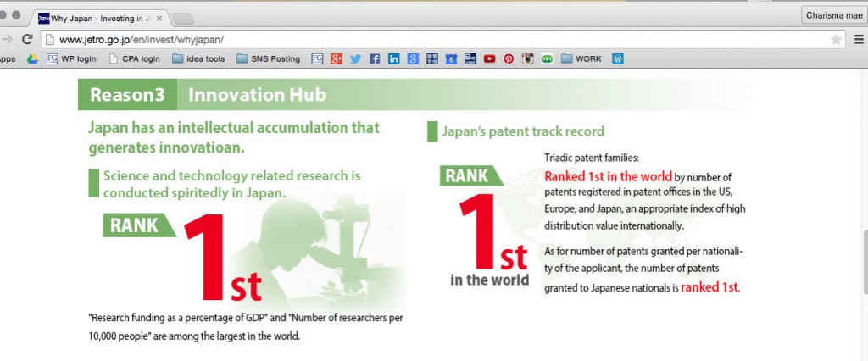Open the Twitter bookmark icon
Image resolution: width=868 pixels, height=361 pixels.
[355, 58]
